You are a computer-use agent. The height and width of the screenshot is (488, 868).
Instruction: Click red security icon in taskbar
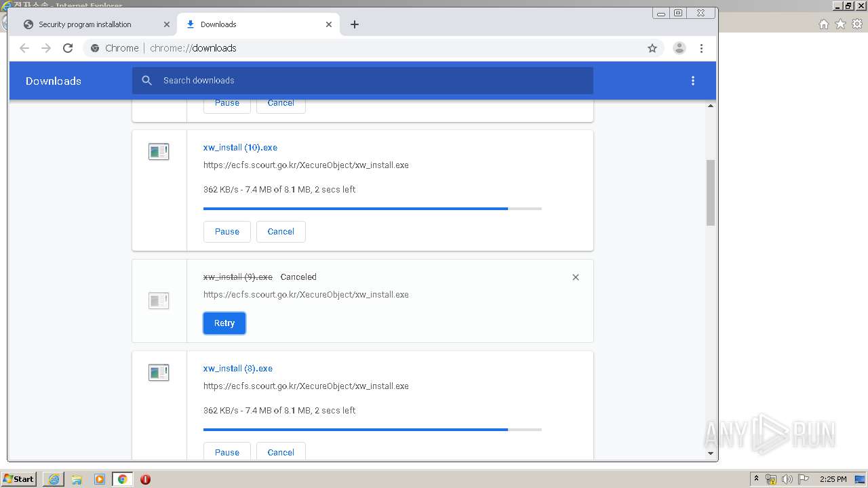[145, 479]
